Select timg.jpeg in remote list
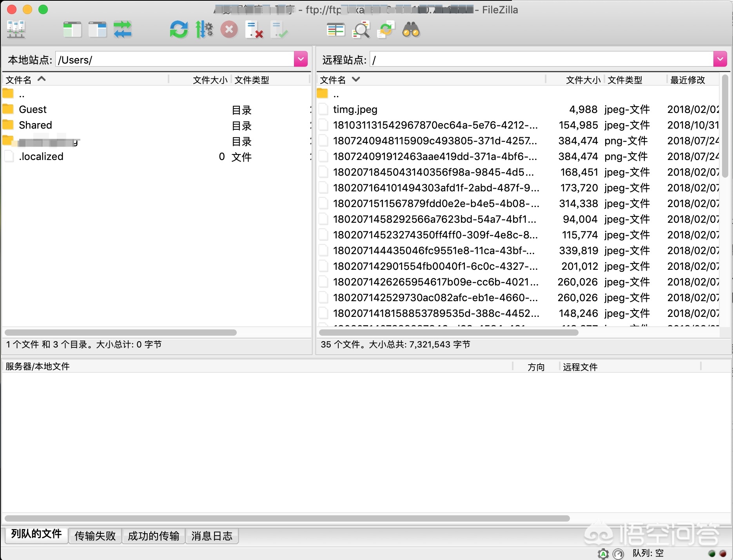 [x=518, y=109]
